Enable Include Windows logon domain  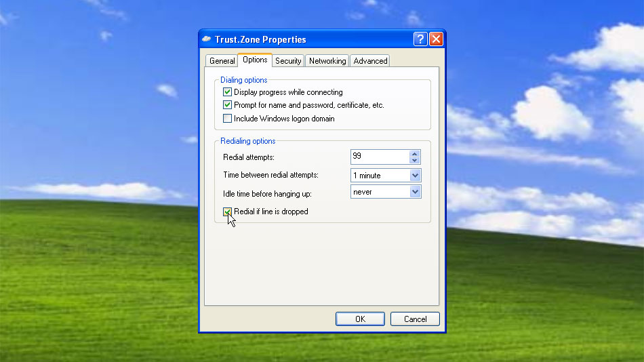(x=228, y=119)
